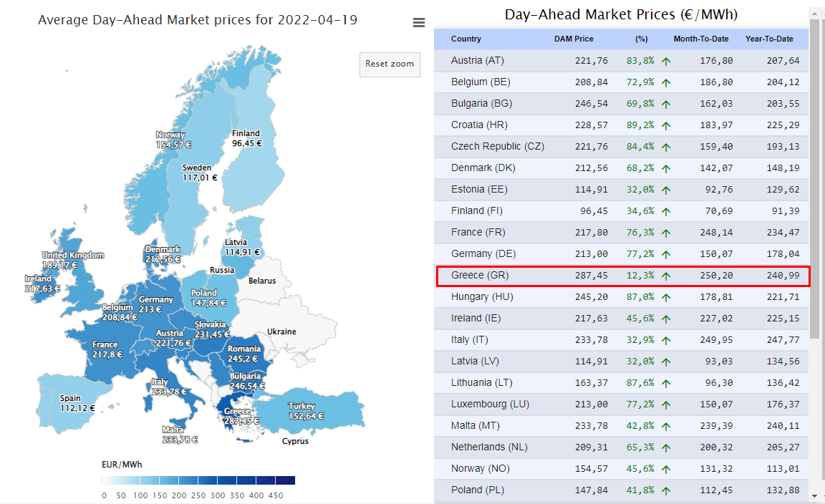Image resolution: width=825 pixels, height=504 pixels.
Task: Click the green up arrow for Poland
Action: (x=666, y=490)
